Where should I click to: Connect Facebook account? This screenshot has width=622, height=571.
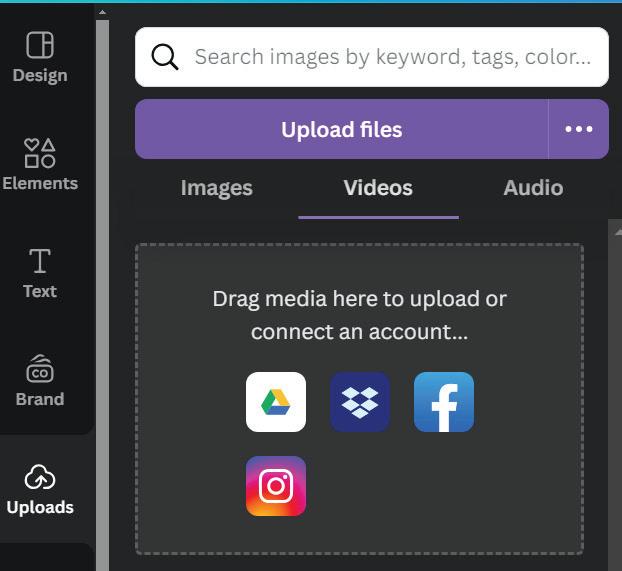[444, 402]
